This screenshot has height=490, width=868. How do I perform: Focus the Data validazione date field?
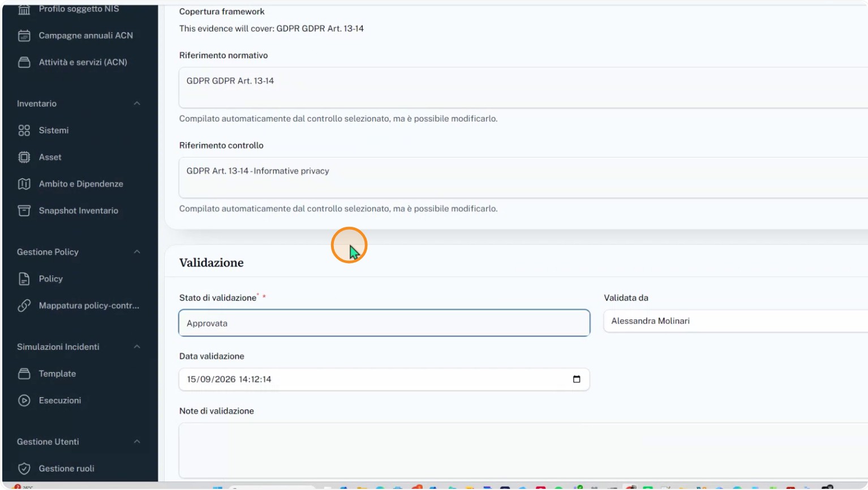click(384, 379)
